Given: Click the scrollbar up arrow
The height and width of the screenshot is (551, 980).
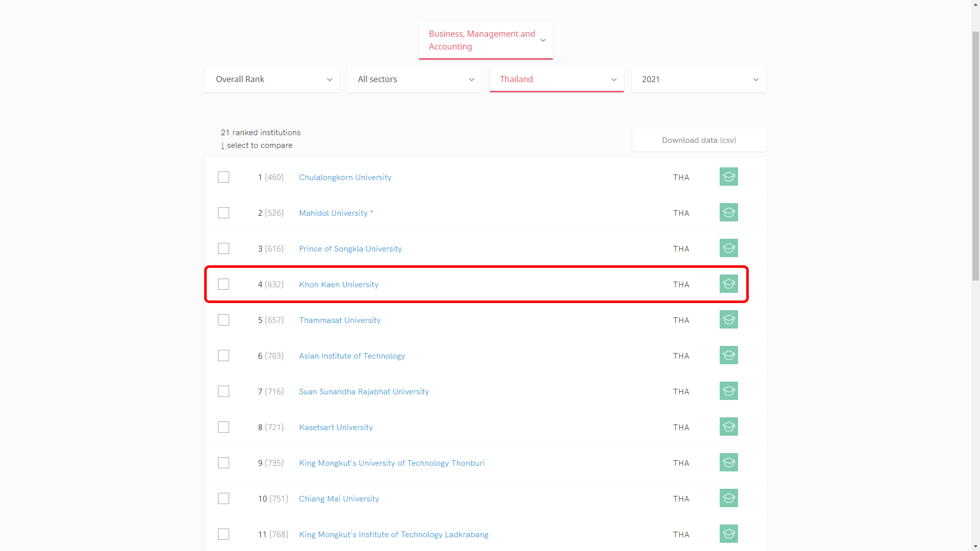Looking at the screenshot, I should [975, 4].
